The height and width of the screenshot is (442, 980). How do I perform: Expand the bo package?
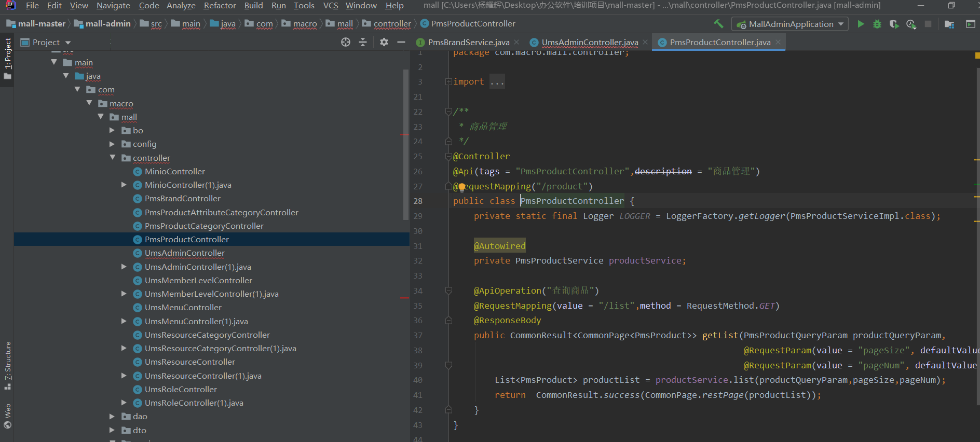point(112,130)
